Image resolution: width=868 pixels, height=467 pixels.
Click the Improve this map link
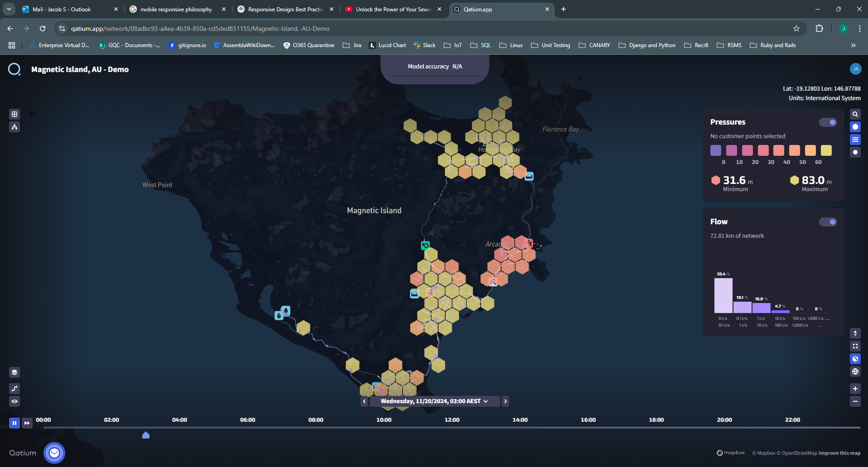(839, 453)
